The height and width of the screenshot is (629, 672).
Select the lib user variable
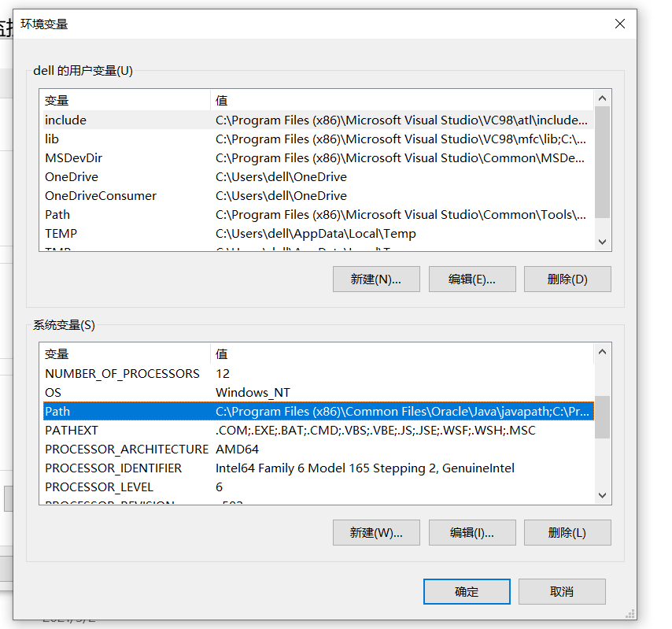pos(319,139)
